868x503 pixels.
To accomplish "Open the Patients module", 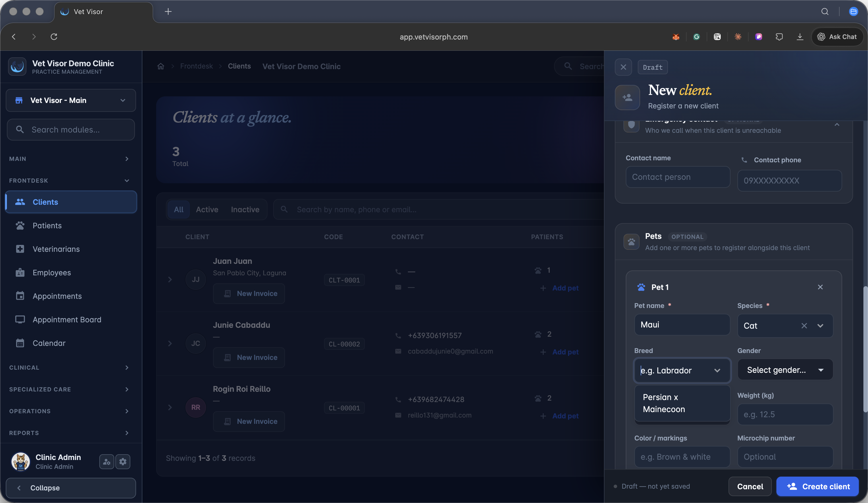I will 71,225.
